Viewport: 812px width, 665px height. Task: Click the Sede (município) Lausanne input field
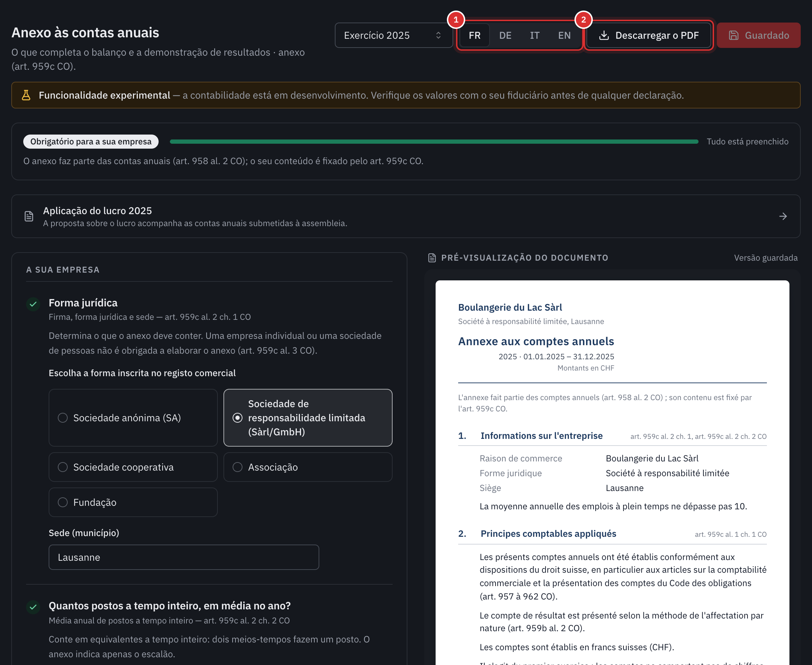tap(184, 557)
